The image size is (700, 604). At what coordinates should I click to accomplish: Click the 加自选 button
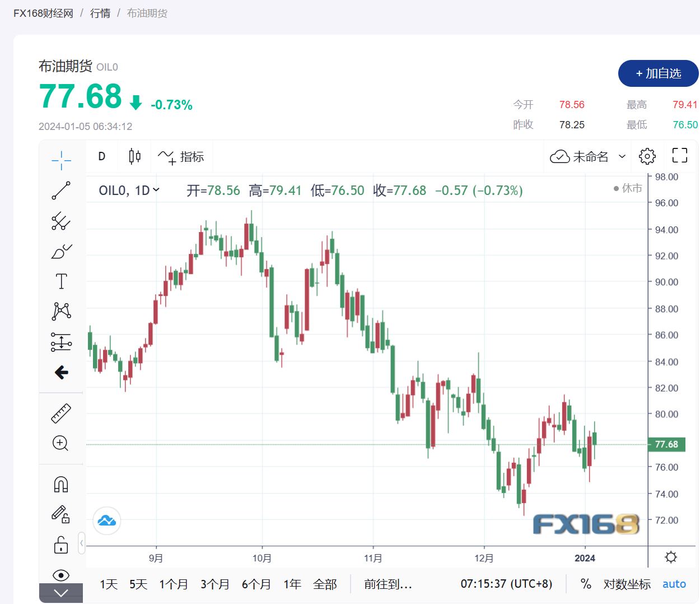pyautogui.click(x=658, y=73)
